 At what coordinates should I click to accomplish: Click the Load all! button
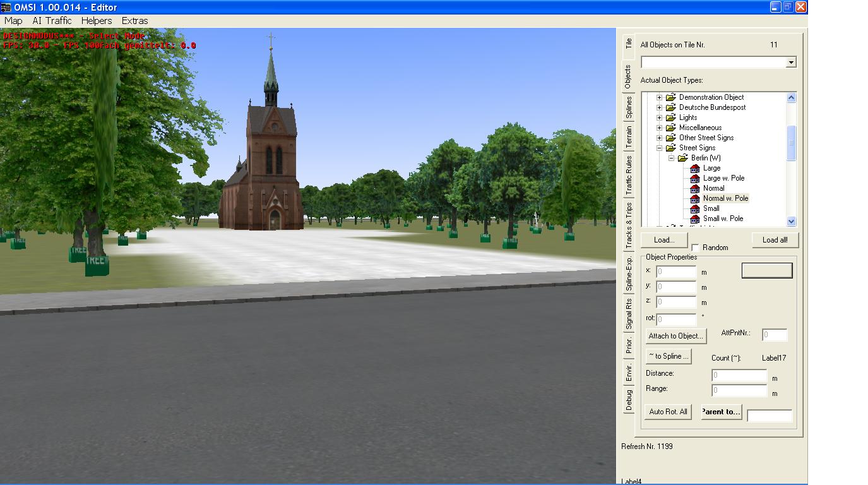[x=775, y=240]
